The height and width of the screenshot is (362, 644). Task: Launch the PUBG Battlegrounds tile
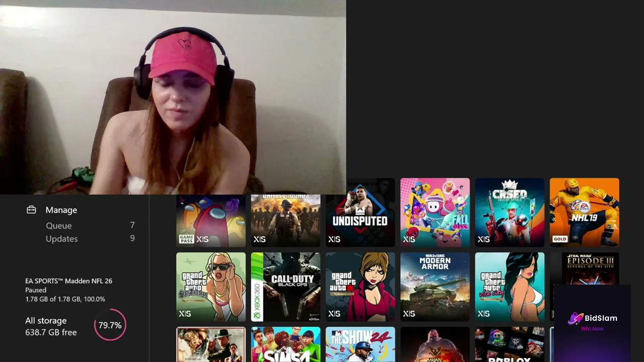click(x=285, y=221)
